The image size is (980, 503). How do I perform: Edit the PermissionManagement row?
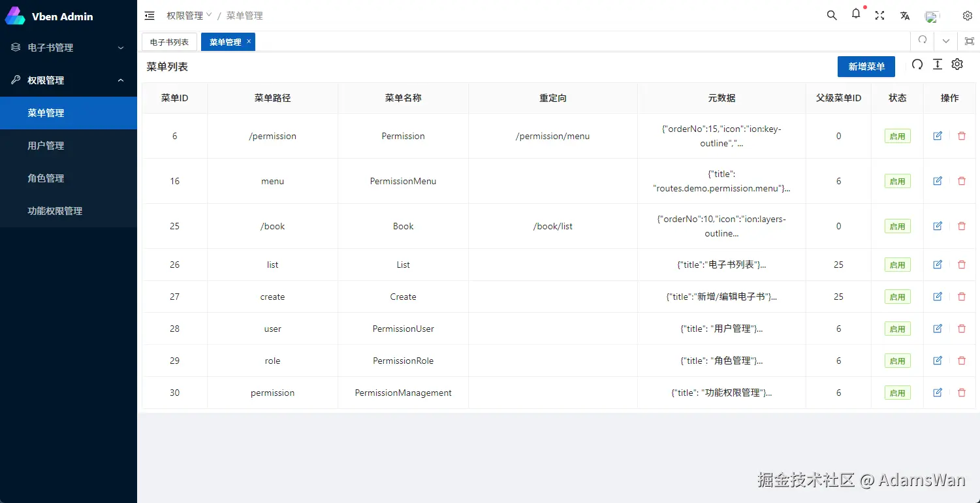(938, 393)
